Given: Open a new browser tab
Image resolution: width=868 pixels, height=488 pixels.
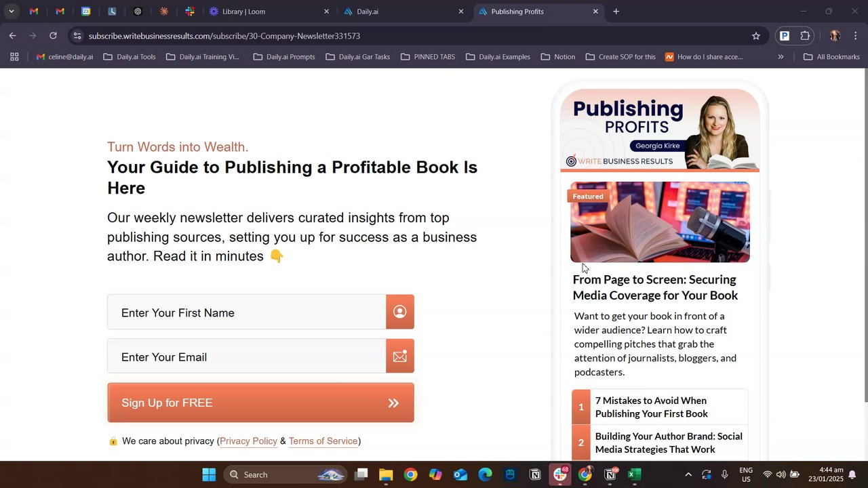Looking at the screenshot, I should (616, 12).
